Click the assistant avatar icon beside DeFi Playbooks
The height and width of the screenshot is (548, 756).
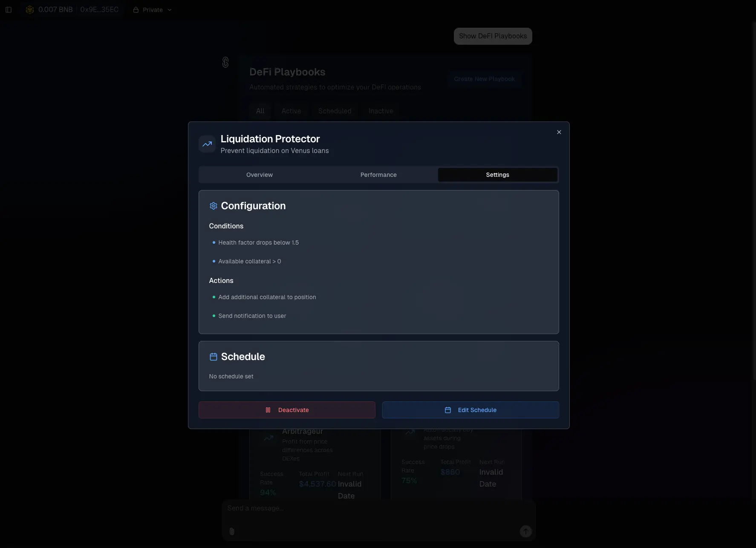[x=225, y=62]
